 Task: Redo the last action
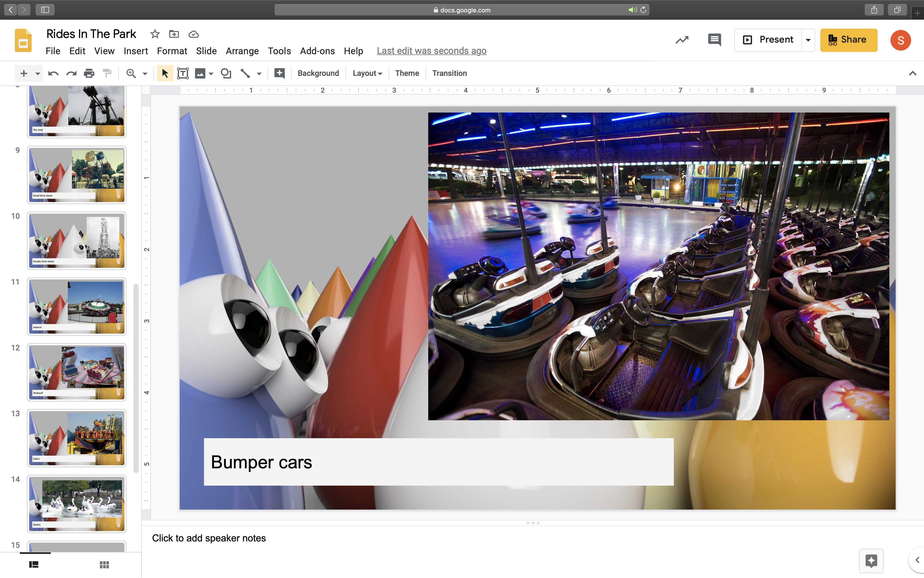click(71, 73)
